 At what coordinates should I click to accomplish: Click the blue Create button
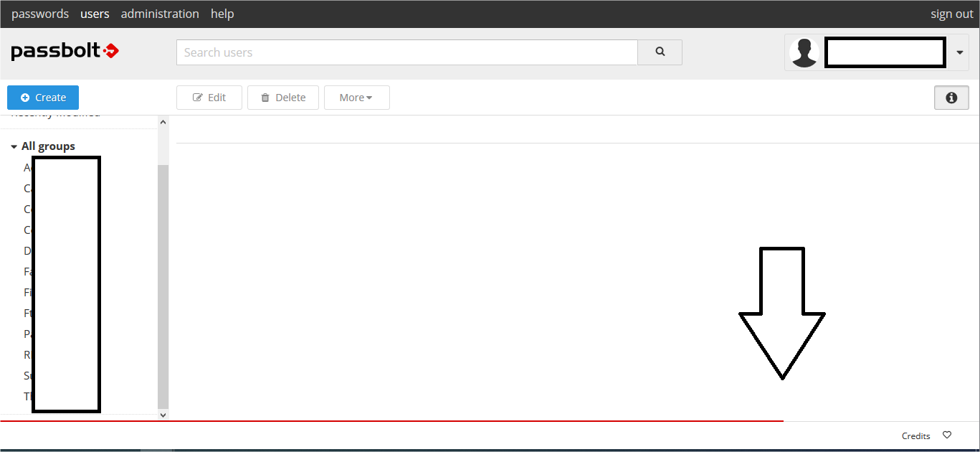(43, 98)
